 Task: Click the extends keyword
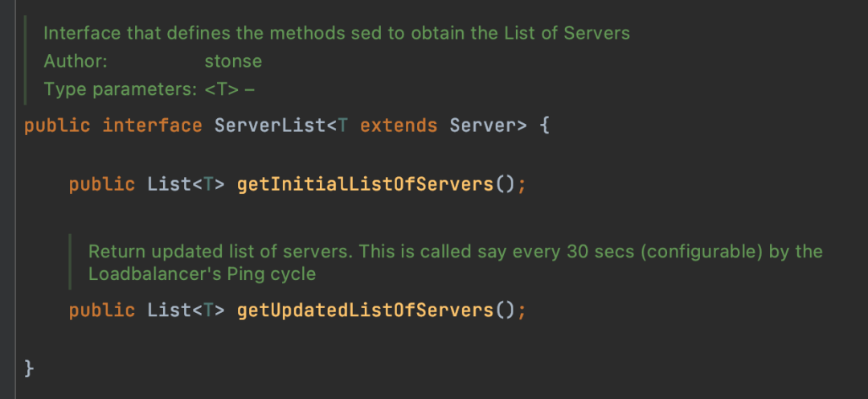click(399, 125)
